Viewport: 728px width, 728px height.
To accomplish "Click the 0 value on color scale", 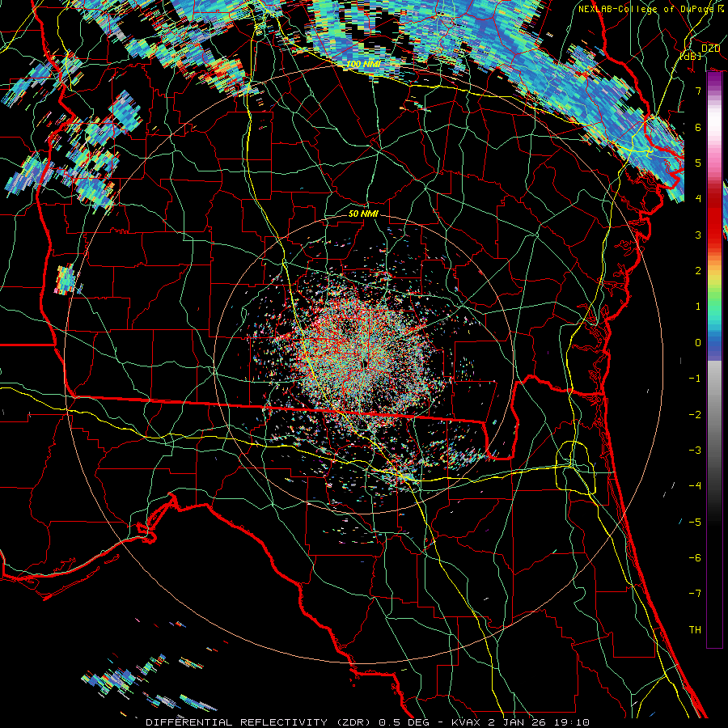I will [698, 343].
